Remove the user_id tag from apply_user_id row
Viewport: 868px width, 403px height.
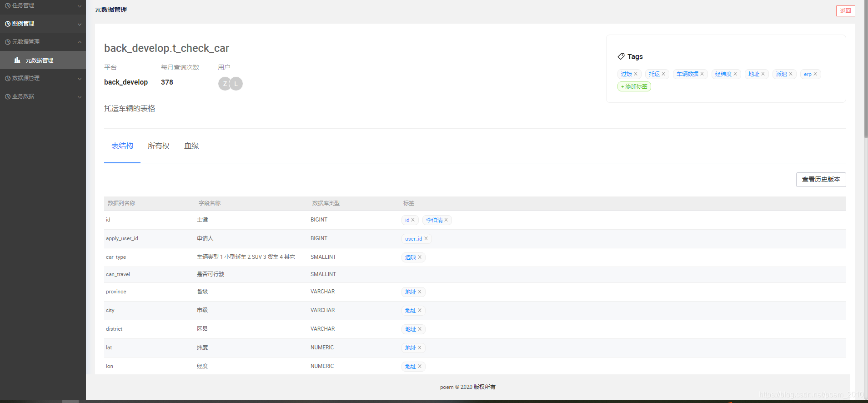pos(426,239)
